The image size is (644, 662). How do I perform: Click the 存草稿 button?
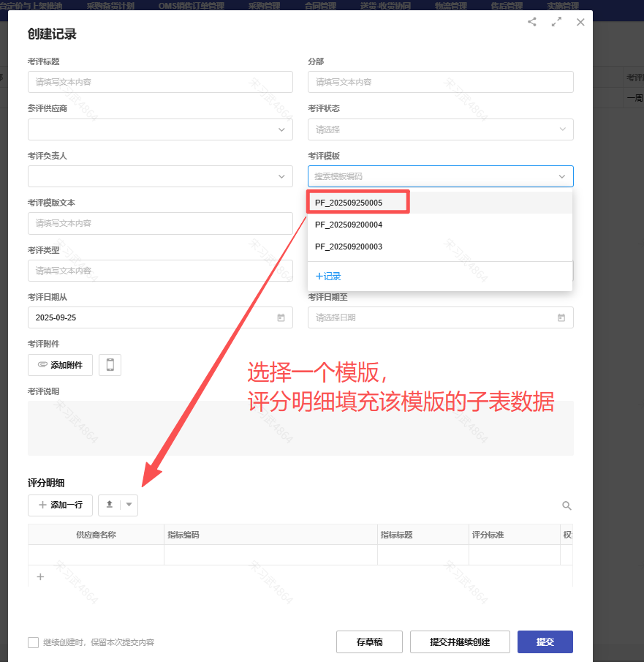click(x=369, y=642)
